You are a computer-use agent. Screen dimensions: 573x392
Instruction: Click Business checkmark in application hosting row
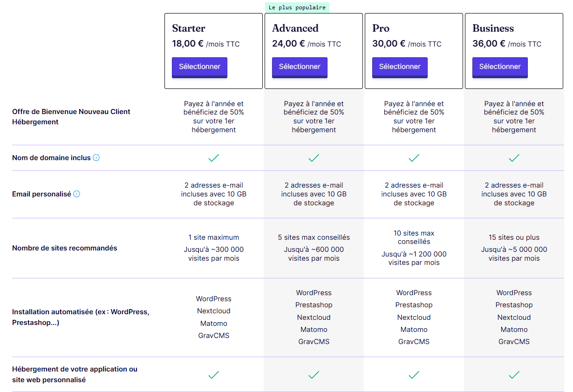pyautogui.click(x=514, y=375)
